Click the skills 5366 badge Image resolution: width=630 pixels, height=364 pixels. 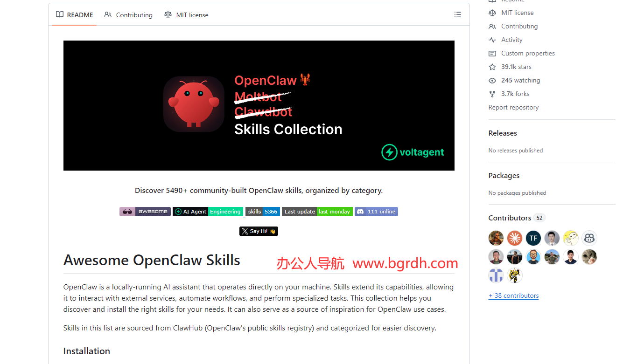click(x=263, y=212)
